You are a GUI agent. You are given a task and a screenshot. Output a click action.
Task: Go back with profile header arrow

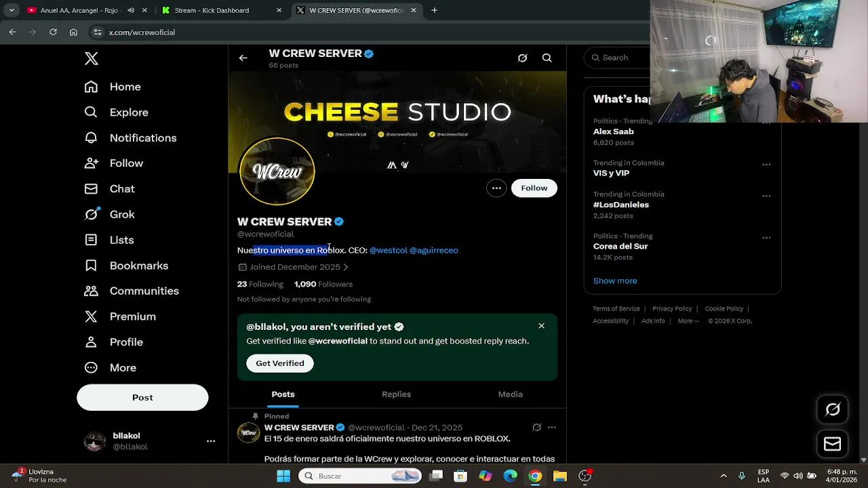point(243,58)
